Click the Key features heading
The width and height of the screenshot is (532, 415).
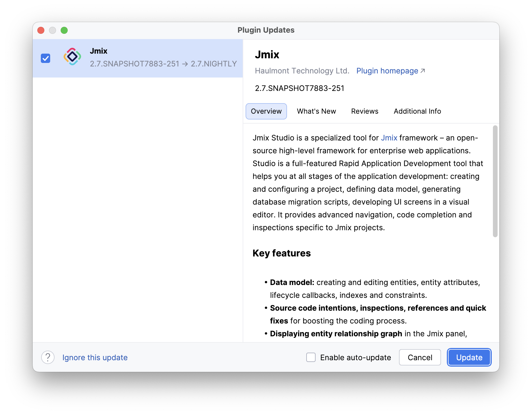[281, 253]
